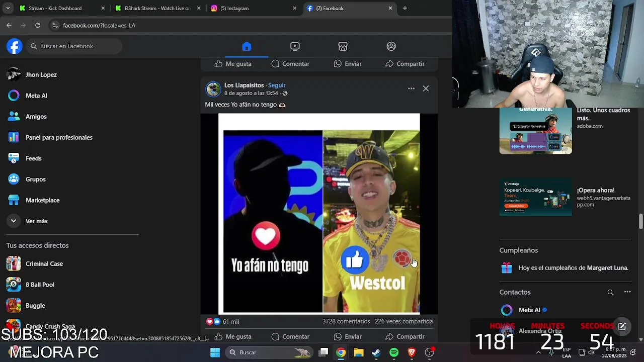Open the Westcol post image
This screenshot has height=362, width=644.
(319, 214)
